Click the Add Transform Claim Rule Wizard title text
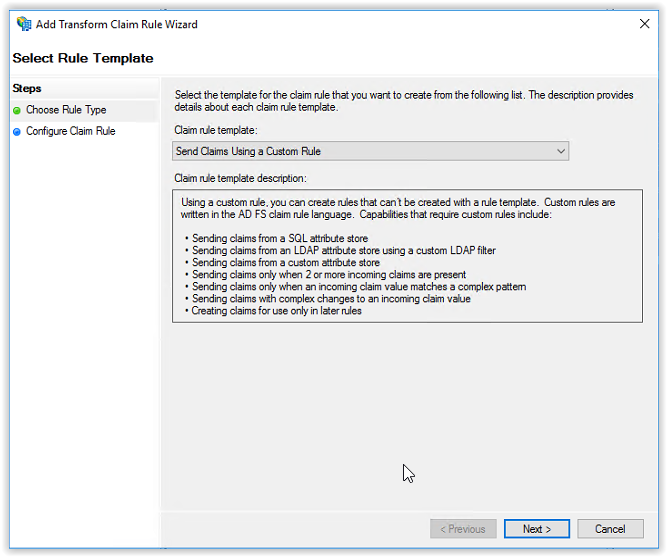 (117, 24)
